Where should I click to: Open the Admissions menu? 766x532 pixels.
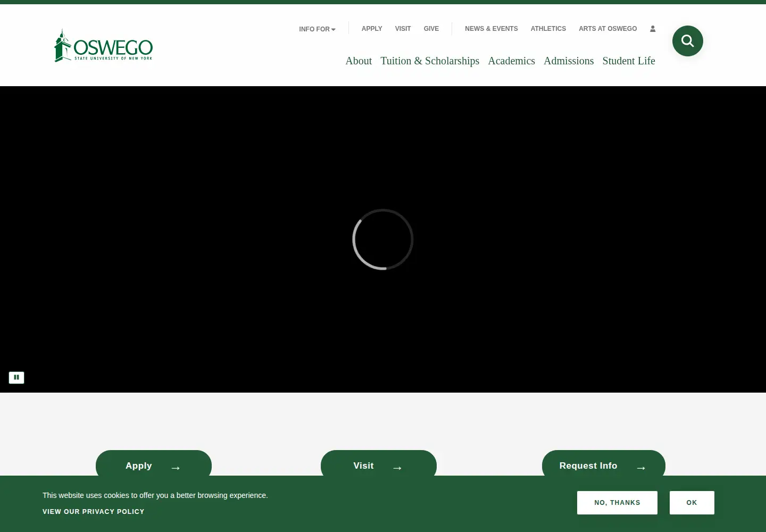[569, 61]
